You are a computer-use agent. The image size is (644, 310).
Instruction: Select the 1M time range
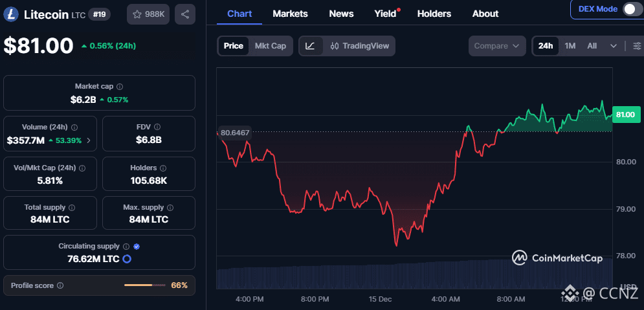(570, 46)
